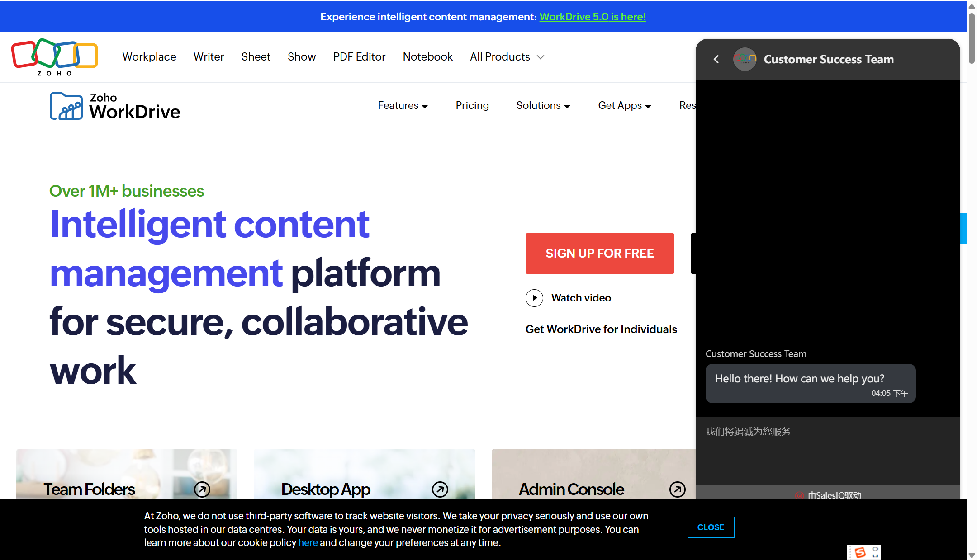Open Admin Console arrow icon
977x560 pixels.
[677, 489]
